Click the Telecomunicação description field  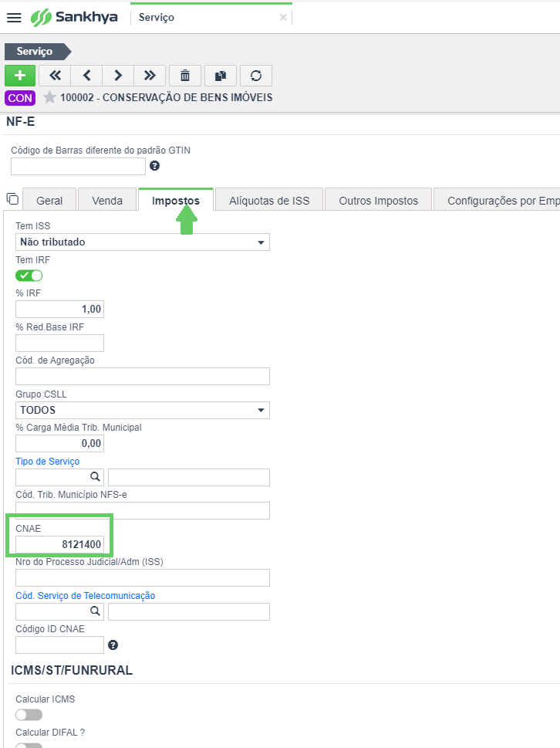pos(189,611)
